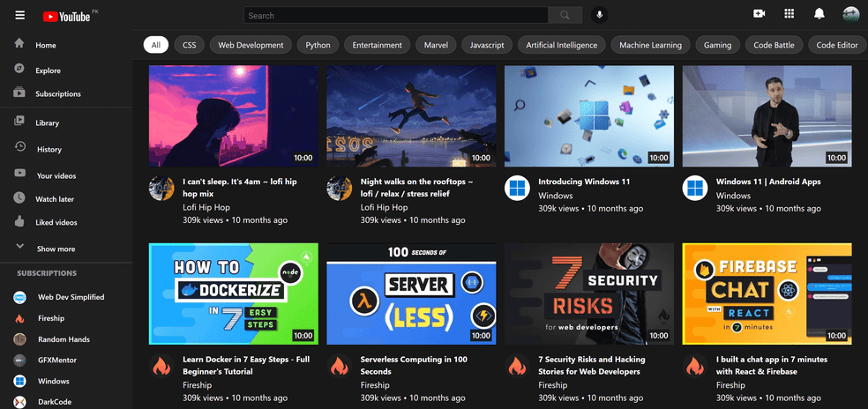Click the search magnifier button
This screenshot has height=409, width=868.
565,16
